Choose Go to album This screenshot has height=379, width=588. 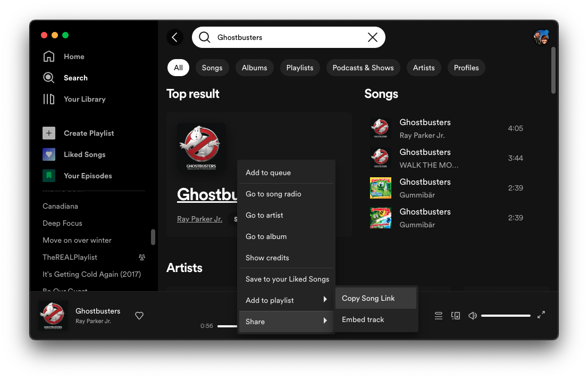286,237
